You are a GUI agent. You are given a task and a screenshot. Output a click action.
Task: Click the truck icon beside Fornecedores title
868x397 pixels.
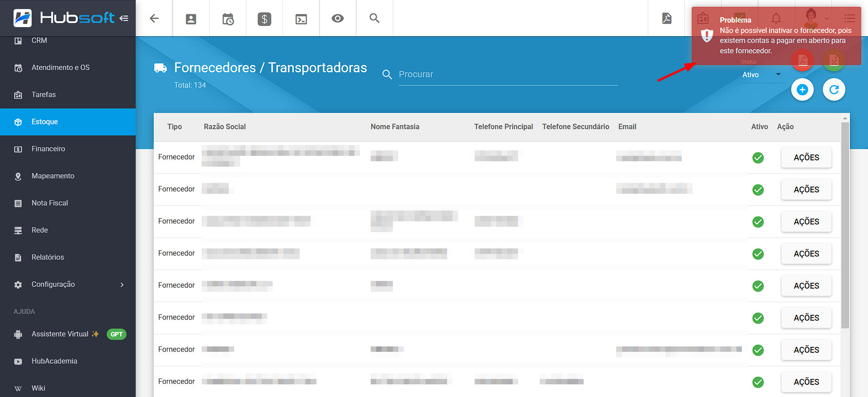coord(160,68)
